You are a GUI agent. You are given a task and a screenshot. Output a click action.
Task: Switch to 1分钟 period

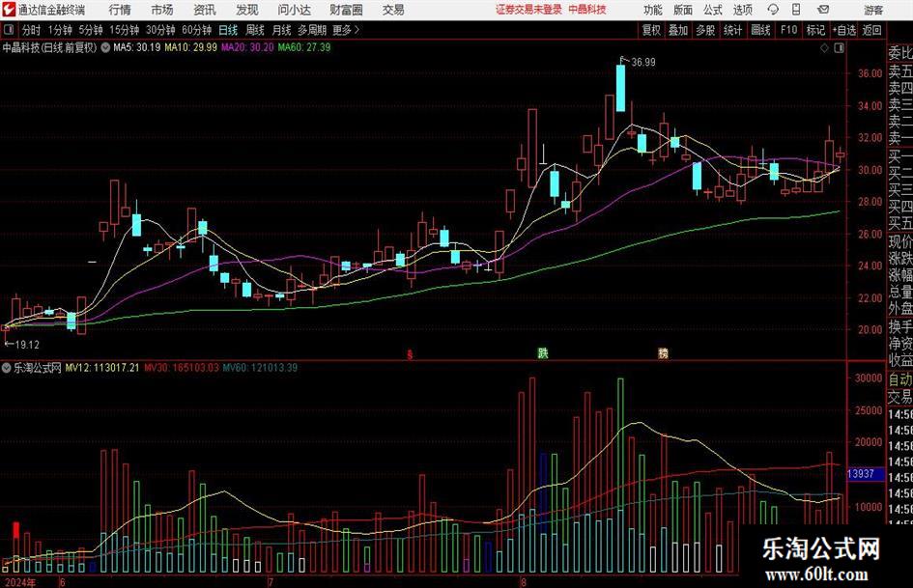coord(60,30)
